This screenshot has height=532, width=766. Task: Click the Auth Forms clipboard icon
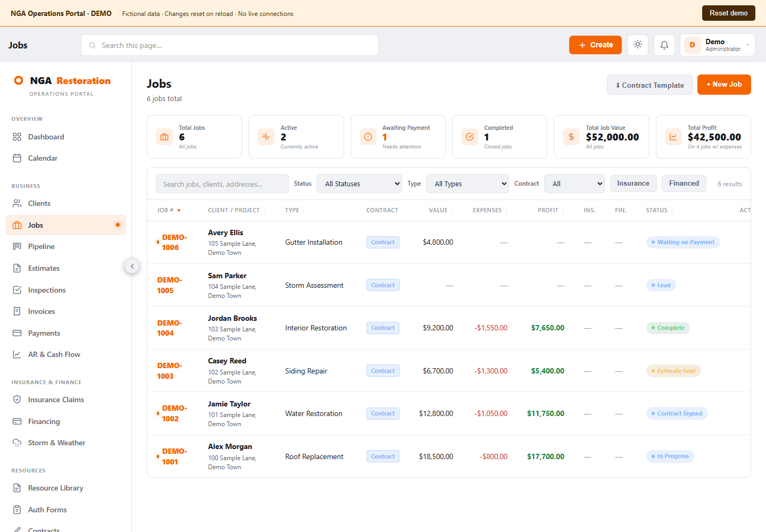point(17,510)
